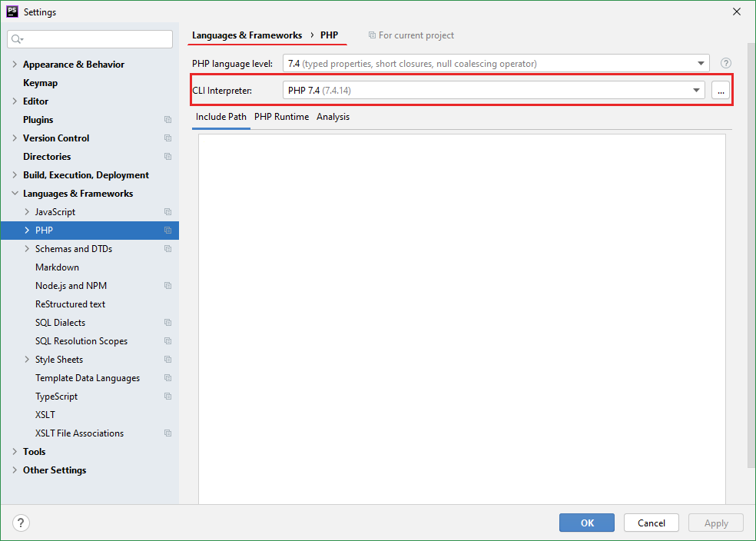Select ReStructured text settings page

pyautogui.click(x=71, y=304)
